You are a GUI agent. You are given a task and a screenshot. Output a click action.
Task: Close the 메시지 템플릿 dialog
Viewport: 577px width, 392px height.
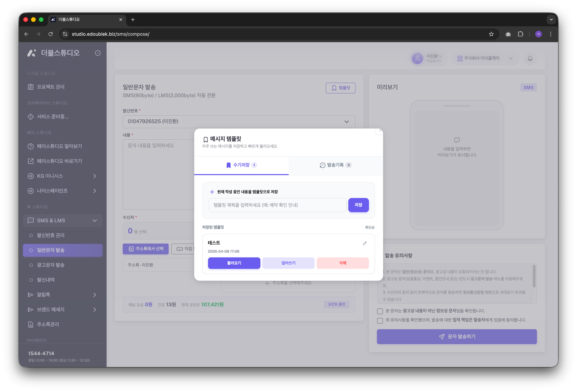(379, 131)
